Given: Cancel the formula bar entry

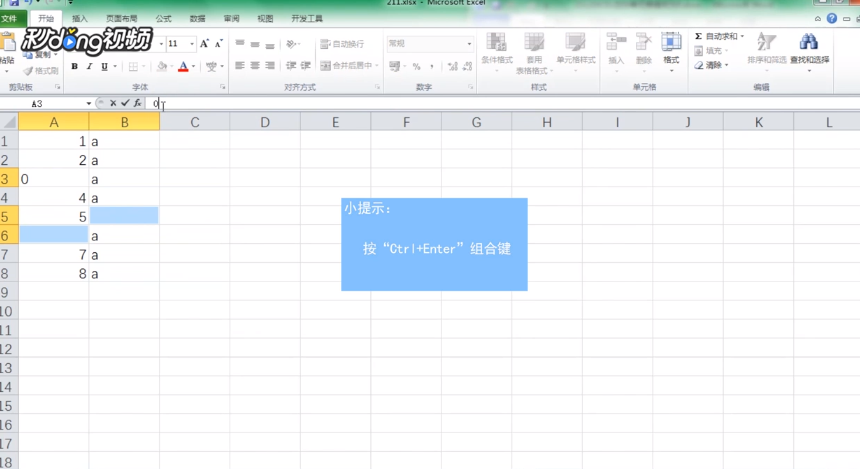Looking at the screenshot, I should coord(113,103).
